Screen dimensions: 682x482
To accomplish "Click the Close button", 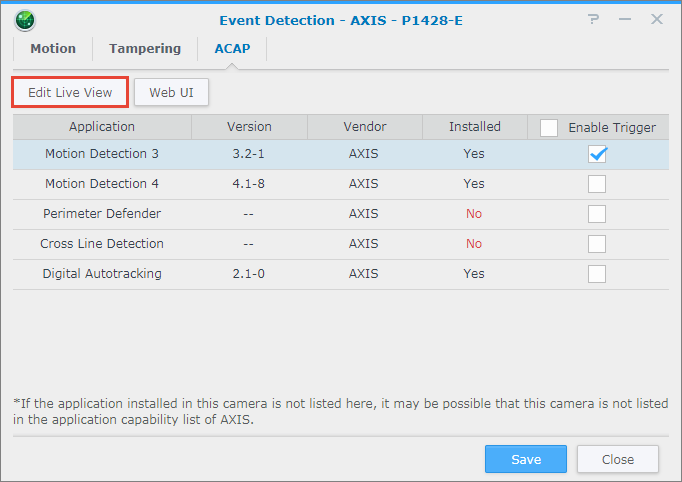I will 618,459.
